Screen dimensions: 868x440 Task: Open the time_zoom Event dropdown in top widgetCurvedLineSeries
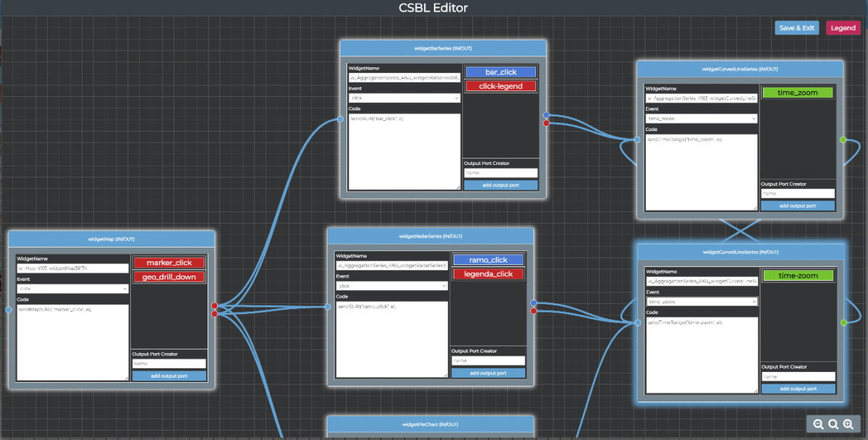(x=701, y=119)
